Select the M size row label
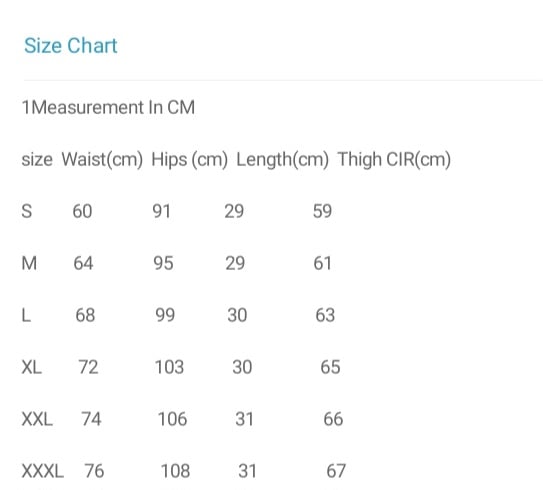Screen dimensions: 543x490 tap(29, 263)
